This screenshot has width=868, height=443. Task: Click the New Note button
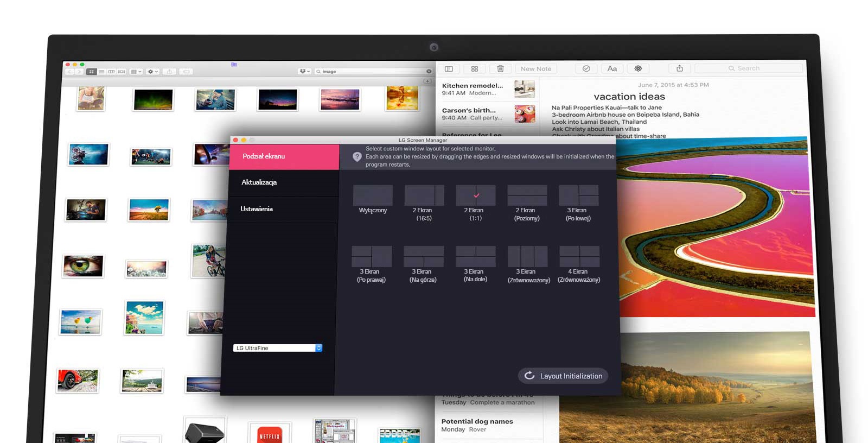click(536, 69)
